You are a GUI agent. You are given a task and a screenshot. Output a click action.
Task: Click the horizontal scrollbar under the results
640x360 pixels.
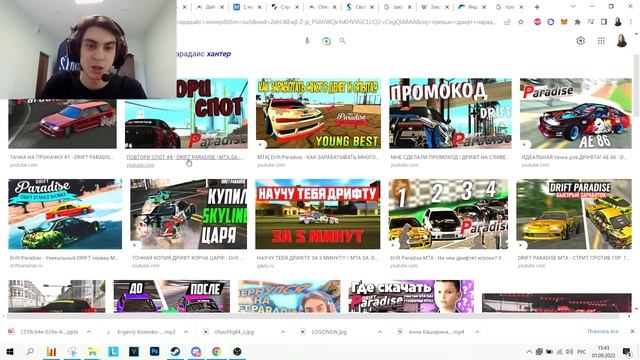314,316
